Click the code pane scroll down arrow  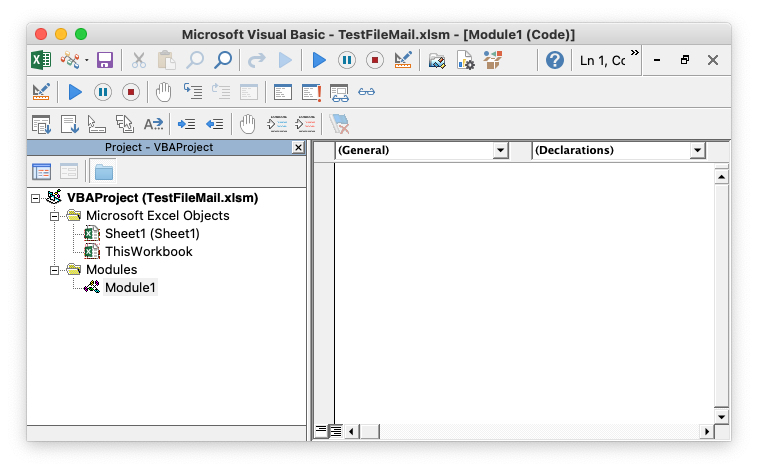[721, 416]
